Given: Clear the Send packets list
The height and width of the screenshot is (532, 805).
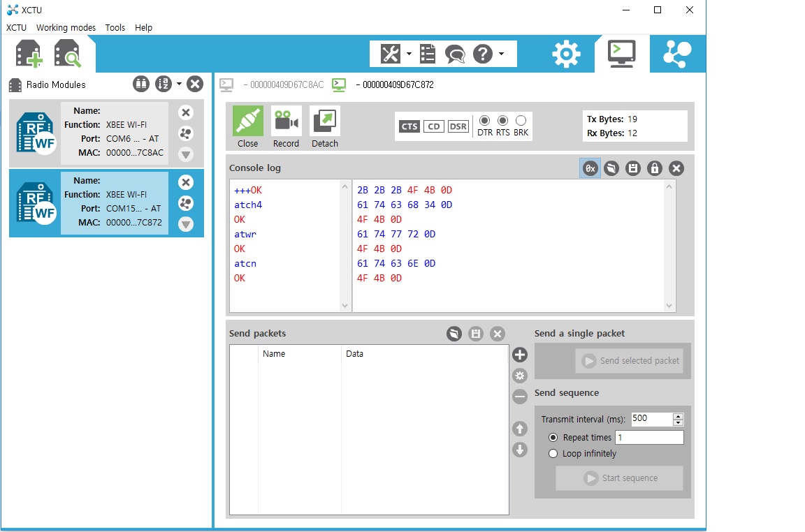Looking at the screenshot, I should 498,334.
